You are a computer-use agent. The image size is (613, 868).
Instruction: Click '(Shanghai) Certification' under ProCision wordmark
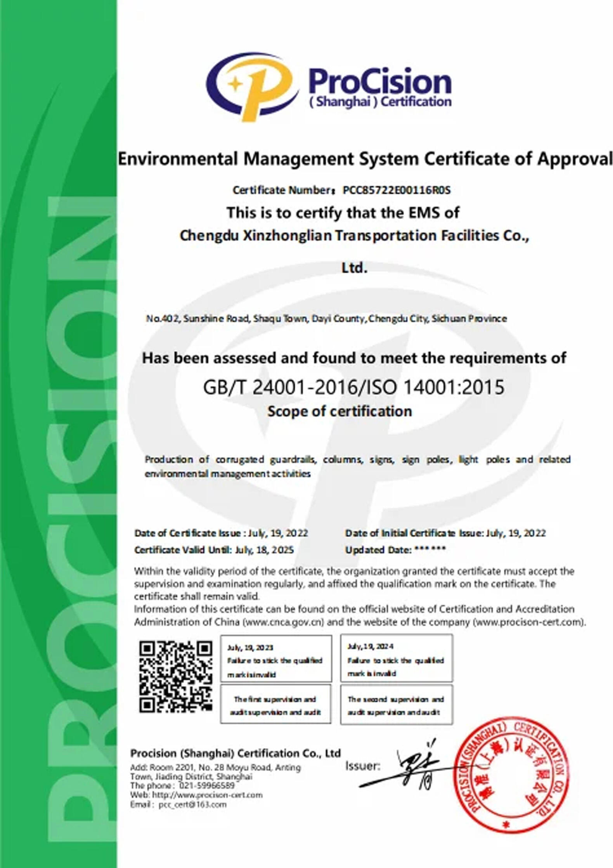pyautogui.click(x=380, y=102)
